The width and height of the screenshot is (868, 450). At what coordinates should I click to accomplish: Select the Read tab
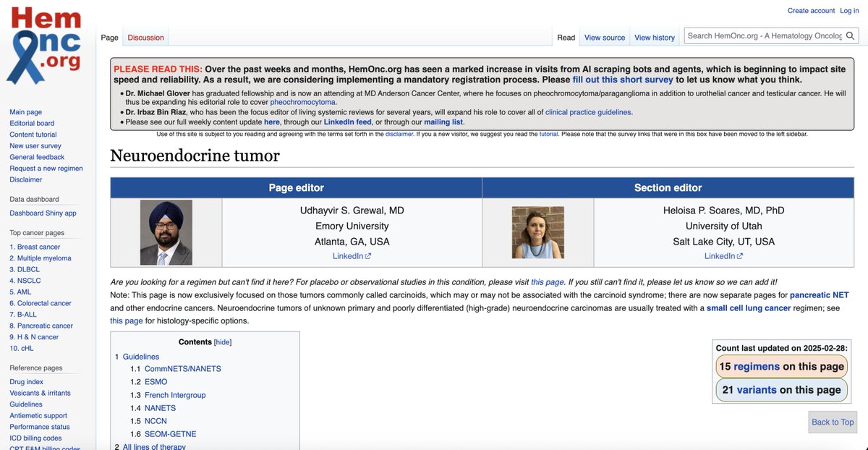click(x=566, y=38)
